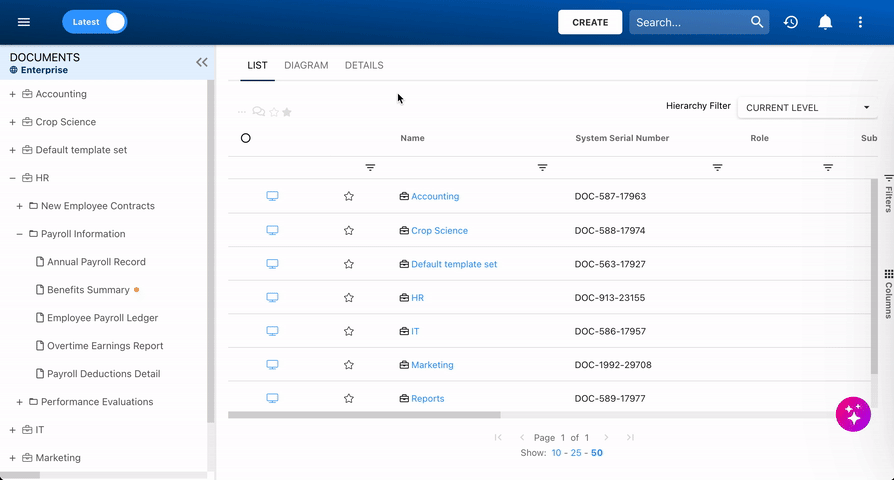Open the AI assistant sparkle button

(x=853, y=414)
